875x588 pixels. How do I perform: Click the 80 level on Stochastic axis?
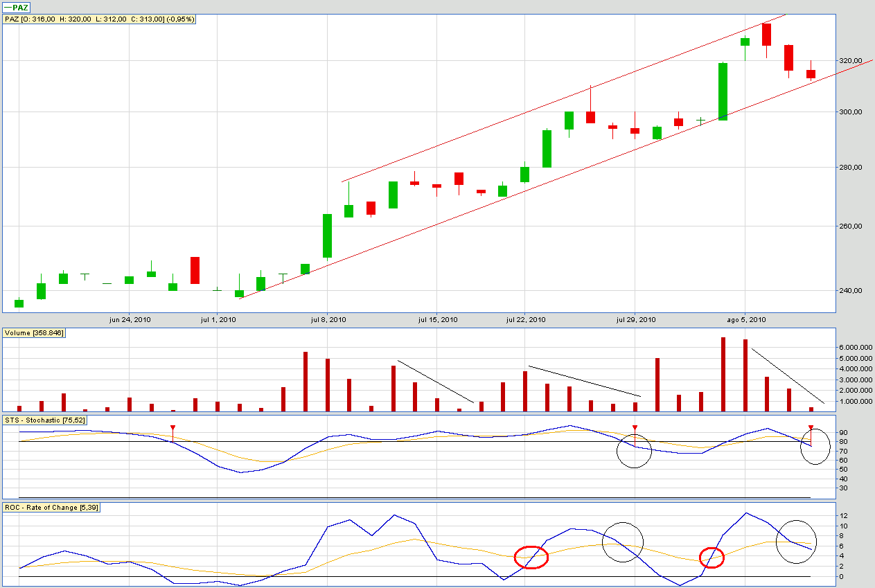tap(842, 442)
